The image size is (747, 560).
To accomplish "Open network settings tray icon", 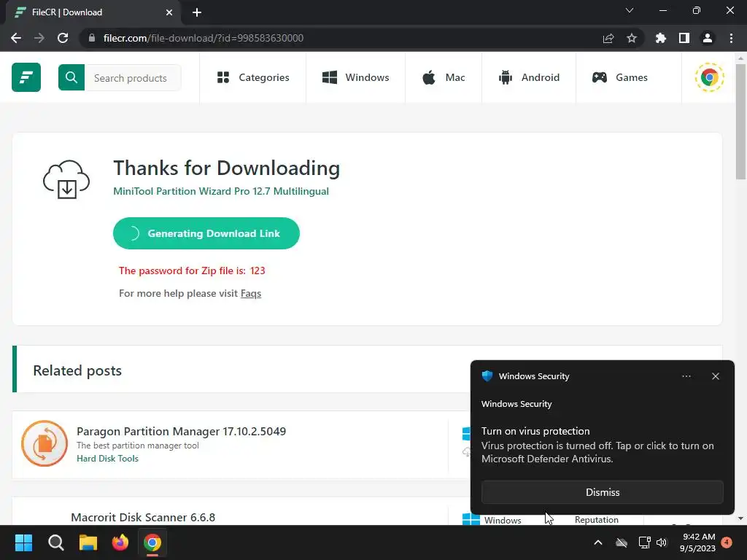I will tap(644, 542).
